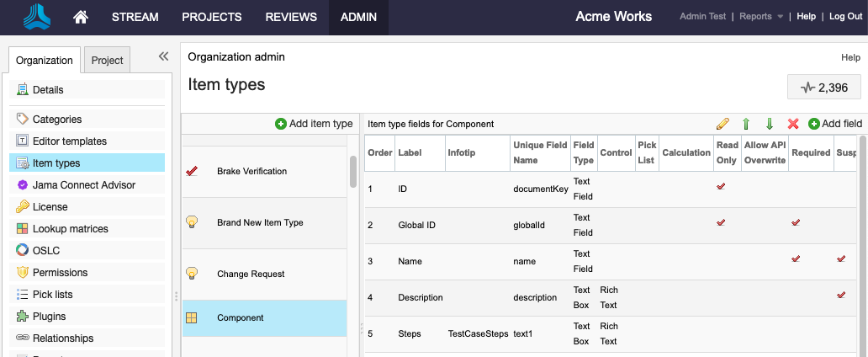Toggle Required check for Global ID row
The width and height of the screenshot is (868, 357).
[x=796, y=223]
